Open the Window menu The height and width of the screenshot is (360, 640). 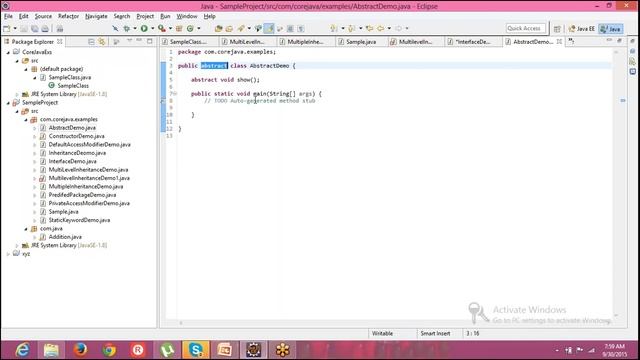pyautogui.click(x=187, y=16)
